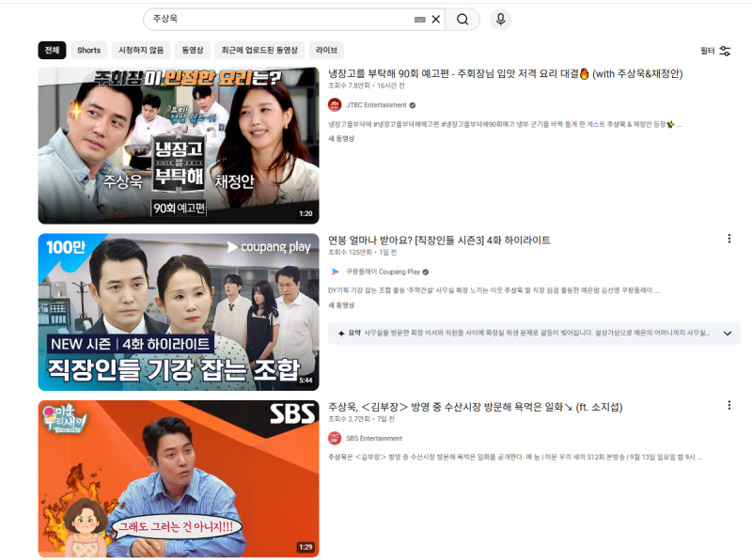This screenshot has height=560, width=752.
Task: Click verified badge next to JTBC Entertainment
Action: tap(413, 105)
